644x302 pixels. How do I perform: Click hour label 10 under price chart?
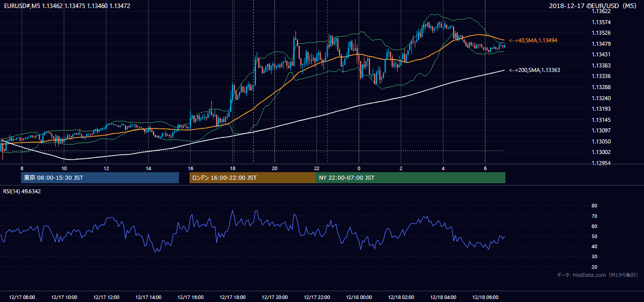coord(64,168)
